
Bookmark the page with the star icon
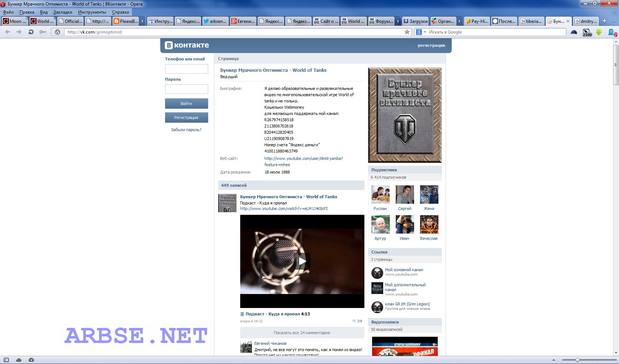click(407, 32)
